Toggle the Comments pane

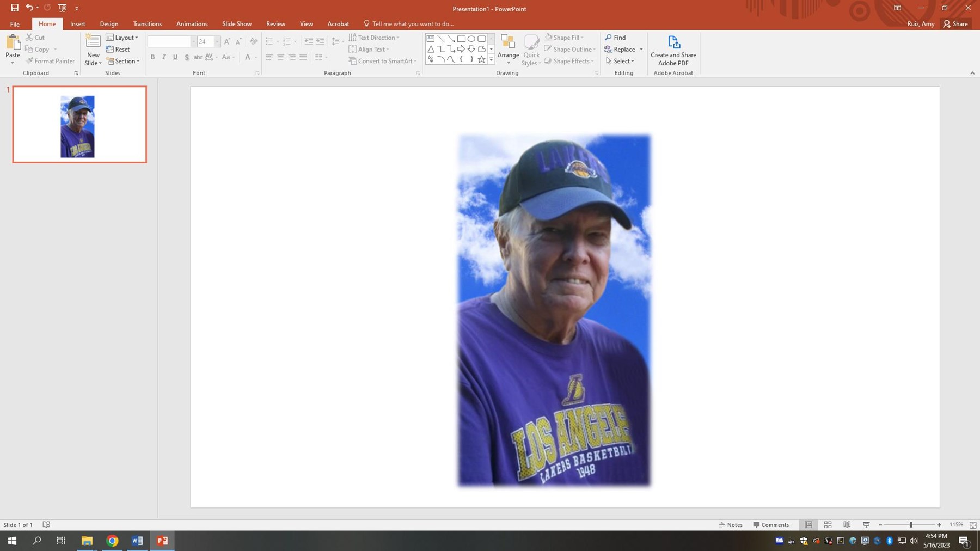pos(771,525)
